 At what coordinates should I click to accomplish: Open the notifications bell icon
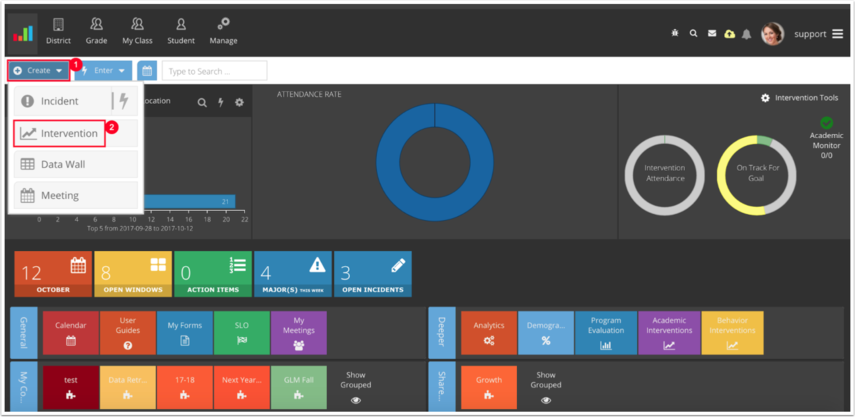746,34
